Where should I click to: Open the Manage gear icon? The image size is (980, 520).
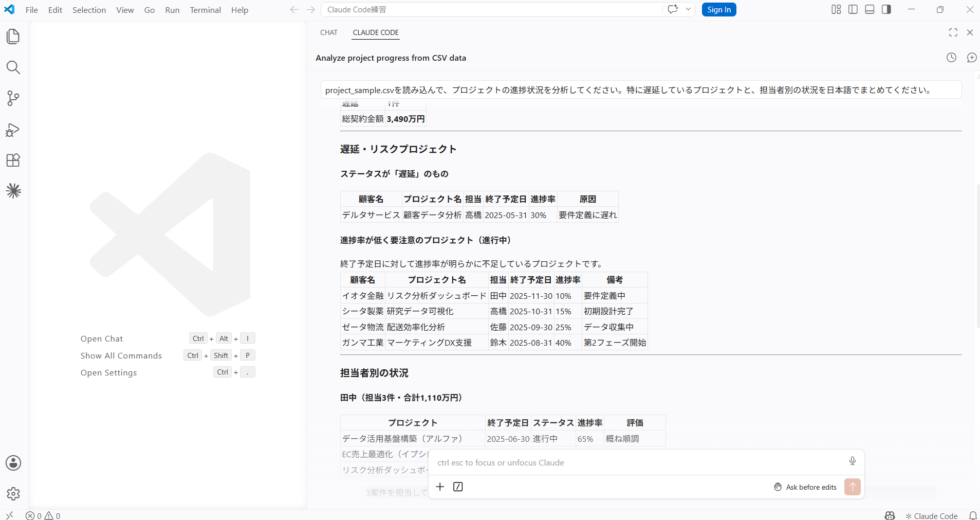click(x=13, y=494)
